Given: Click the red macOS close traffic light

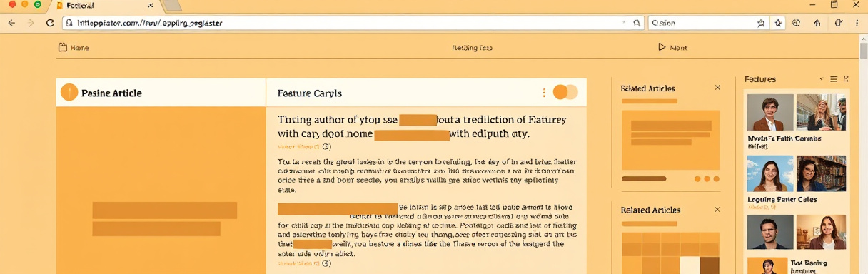Looking at the screenshot, I should pyautogui.click(x=12, y=4).
